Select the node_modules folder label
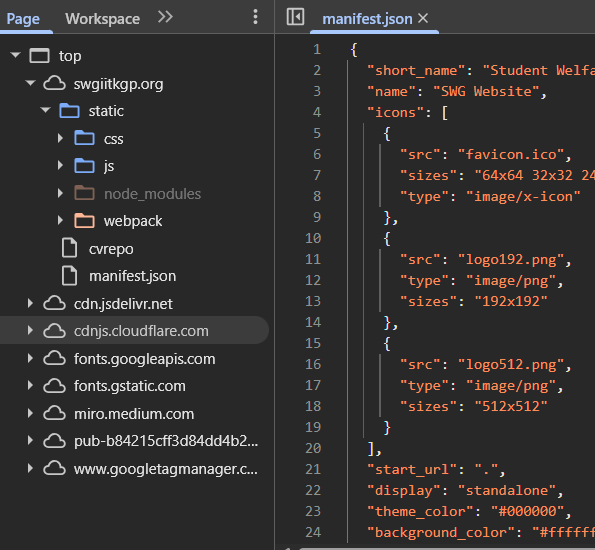The image size is (595, 550). click(152, 194)
